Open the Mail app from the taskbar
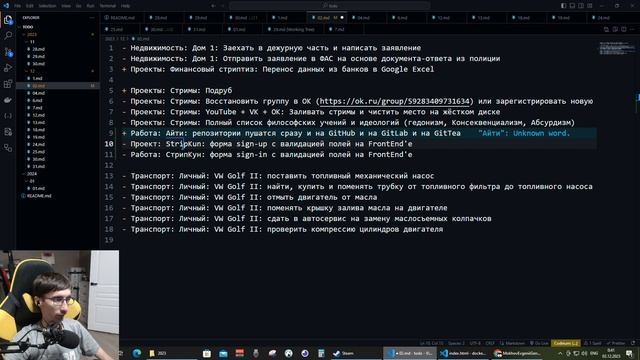The image size is (640, 360). 223,353
